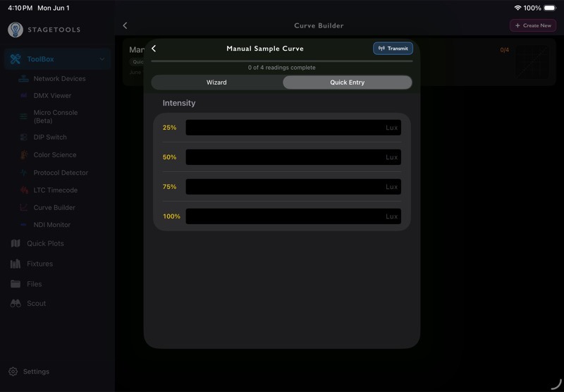564x392 pixels.
Task: Open Color Science icon
Action: tap(24, 154)
